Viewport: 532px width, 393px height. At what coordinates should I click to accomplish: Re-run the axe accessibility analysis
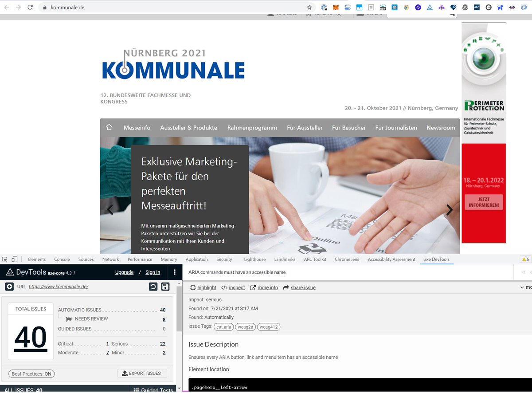tap(153, 287)
